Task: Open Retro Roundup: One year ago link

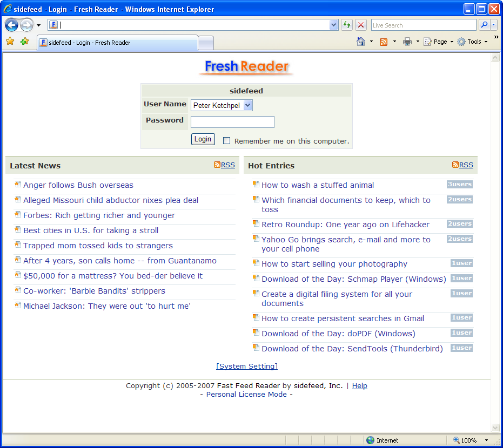Action: (345, 225)
